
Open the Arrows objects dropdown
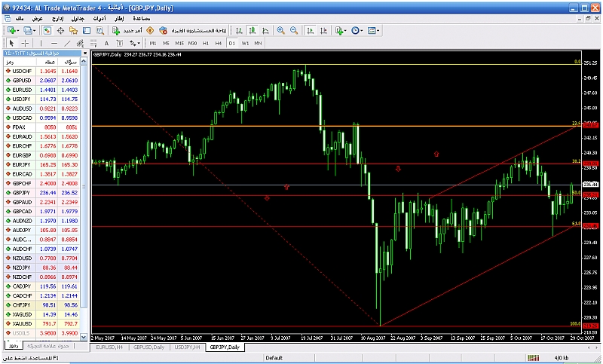coord(135,43)
